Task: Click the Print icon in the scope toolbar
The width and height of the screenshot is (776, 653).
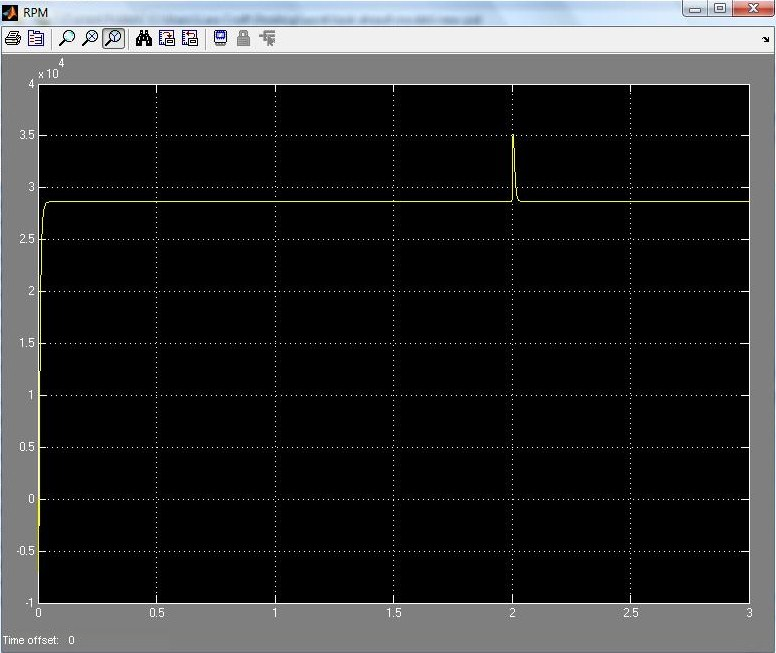Action: tap(13, 39)
